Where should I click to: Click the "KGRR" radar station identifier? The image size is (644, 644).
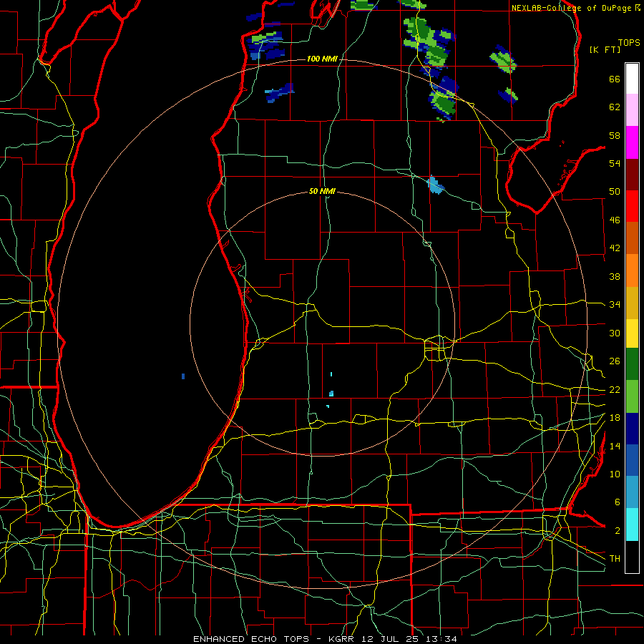pos(341,639)
